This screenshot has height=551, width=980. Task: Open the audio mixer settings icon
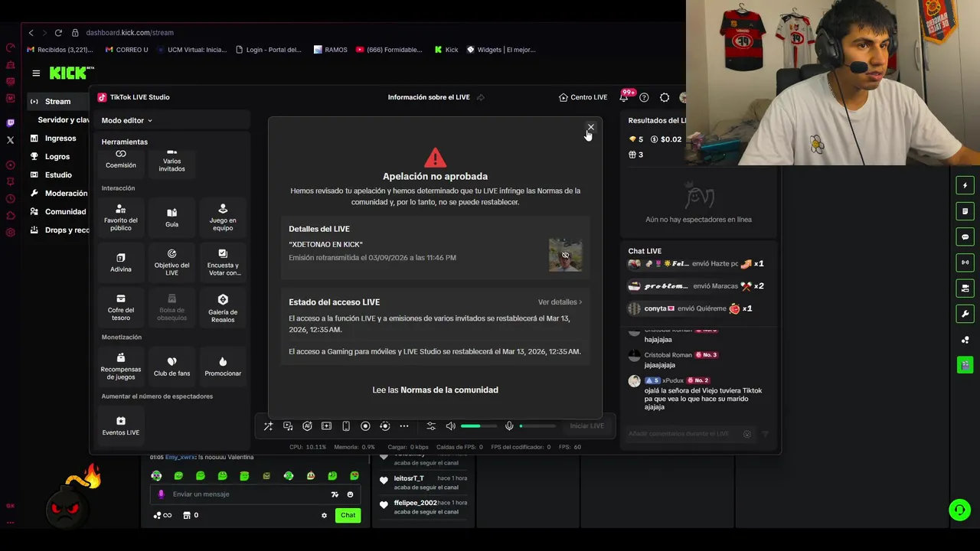pyautogui.click(x=431, y=426)
